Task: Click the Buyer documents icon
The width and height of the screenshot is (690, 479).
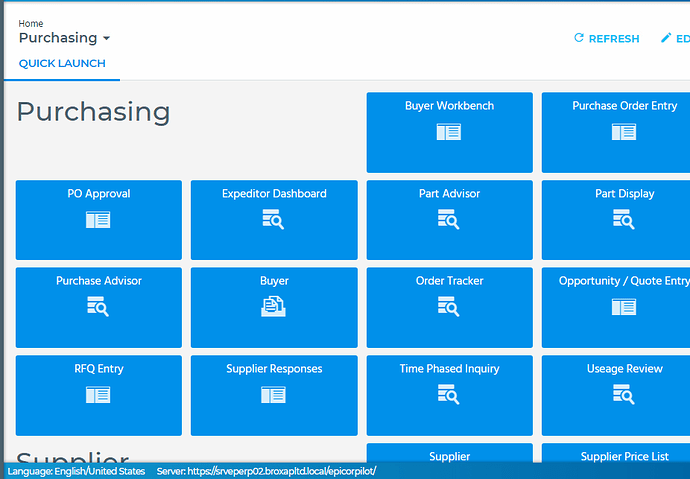Action: pos(273,307)
